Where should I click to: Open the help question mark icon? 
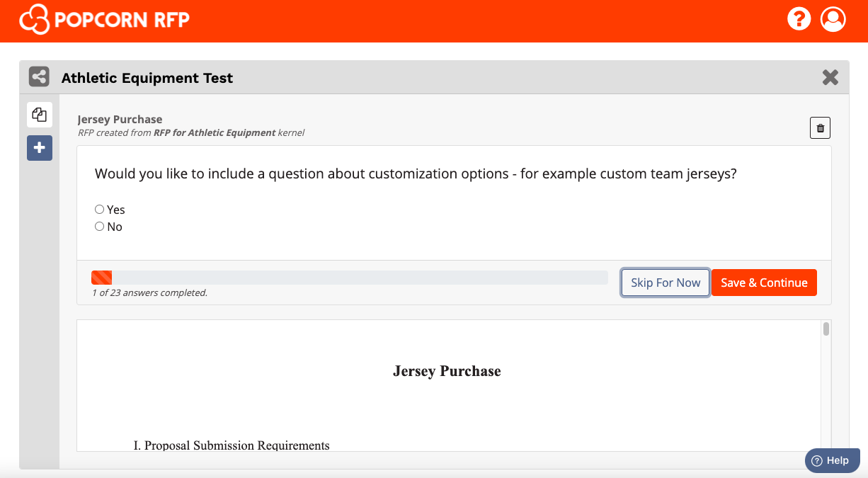coord(799,18)
